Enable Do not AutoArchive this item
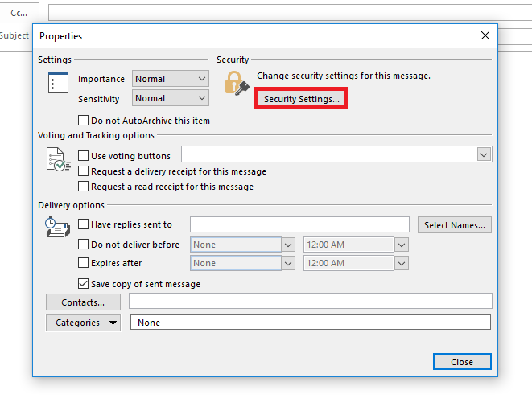 [83, 121]
